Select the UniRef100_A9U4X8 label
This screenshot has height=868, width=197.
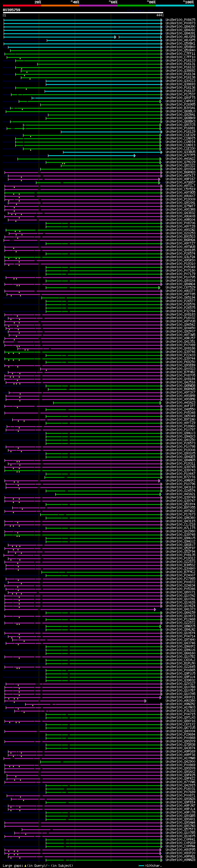[180, 216]
